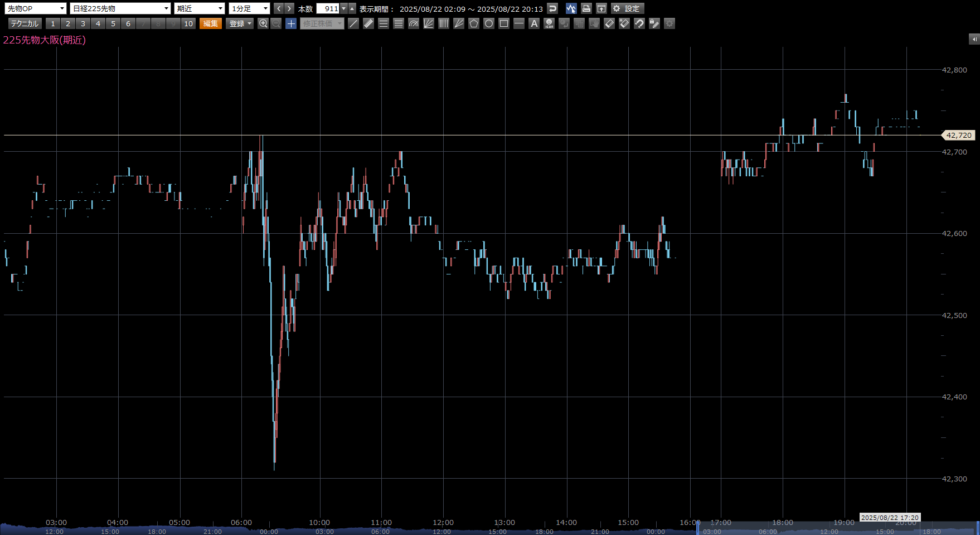The width and height of the screenshot is (980, 535).
Task: Select the Gann fan lines tool
Action: pyautogui.click(x=459, y=23)
